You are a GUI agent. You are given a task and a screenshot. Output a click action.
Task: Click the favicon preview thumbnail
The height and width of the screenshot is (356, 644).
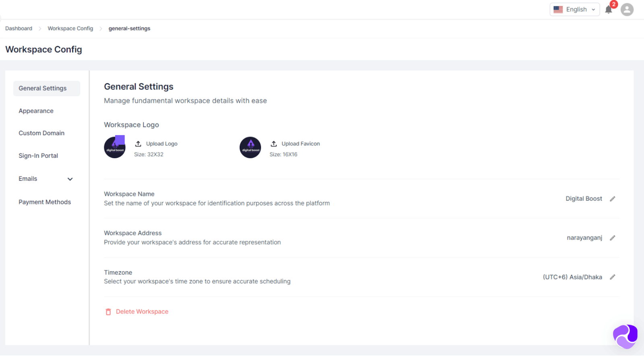[250, 147]
